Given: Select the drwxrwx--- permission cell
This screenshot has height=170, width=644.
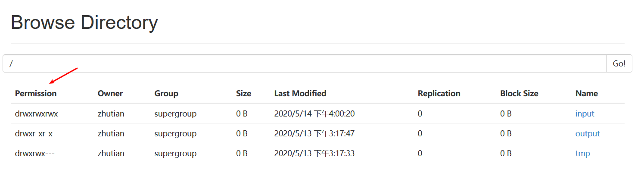Looking at the screenshot, I should point(34,154).
